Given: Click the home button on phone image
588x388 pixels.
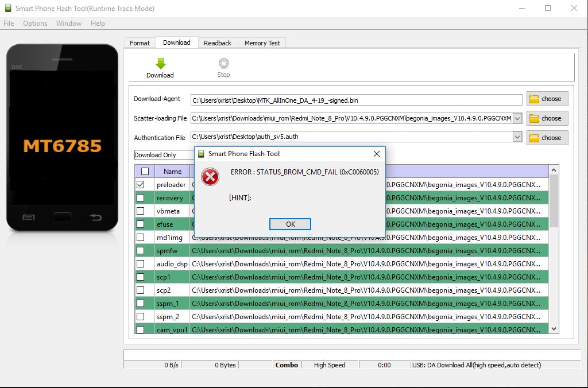Looking at the screenshot, I should tap(62, 217).
